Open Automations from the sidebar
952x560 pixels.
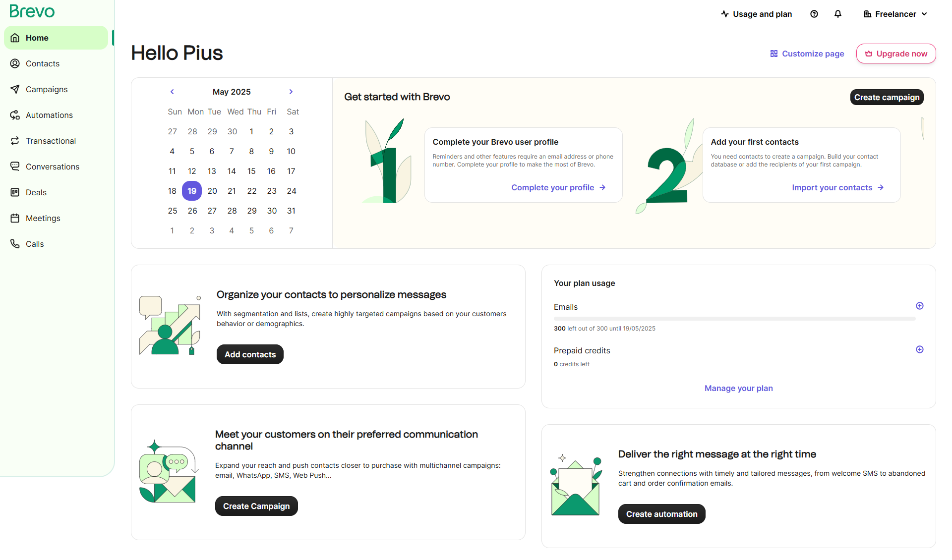(56, 115)
